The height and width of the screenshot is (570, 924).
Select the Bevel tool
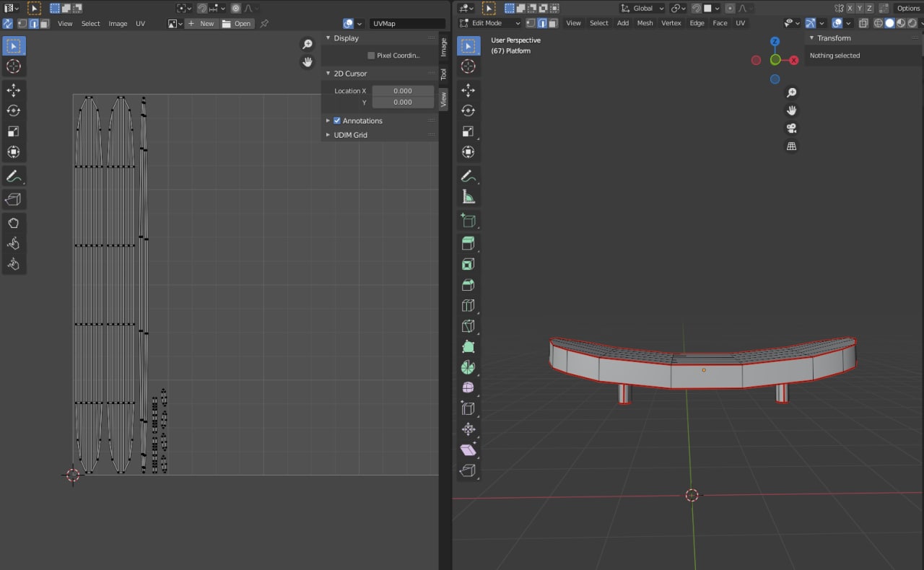click(x=468, y=285)
